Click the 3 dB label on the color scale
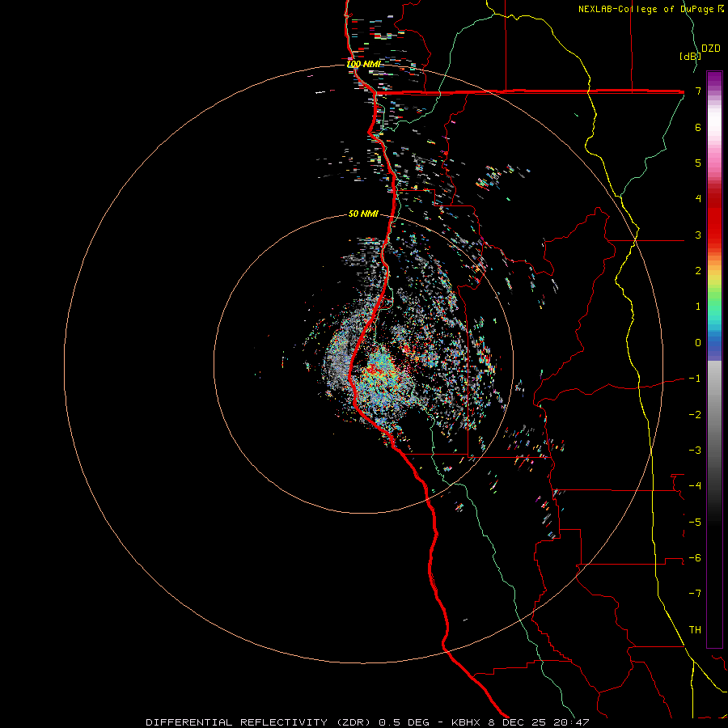Image resolution: width=728 pixels, height=728 pixels. [698, 235]
